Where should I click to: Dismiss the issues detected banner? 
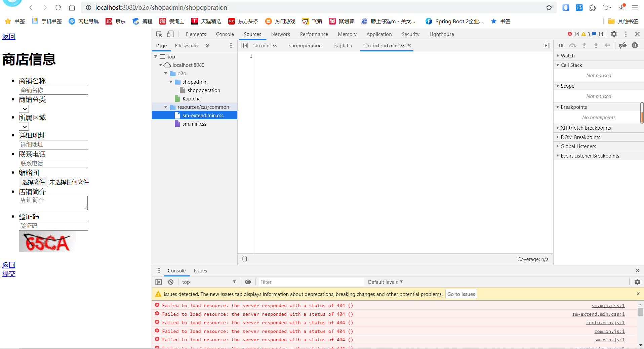pyautogui.click(x=638, y=294)
